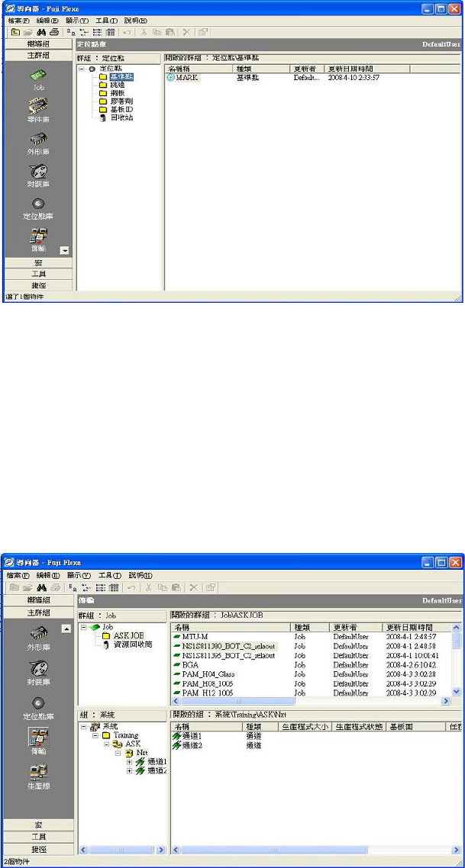This screenshot has height=868, width=465.
Task: Click the binoculars find icon in upper window toolbar
Action: coord(42,32)
